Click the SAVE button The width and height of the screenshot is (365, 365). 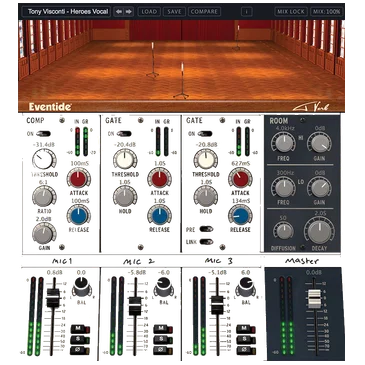[x=174, y=12]
